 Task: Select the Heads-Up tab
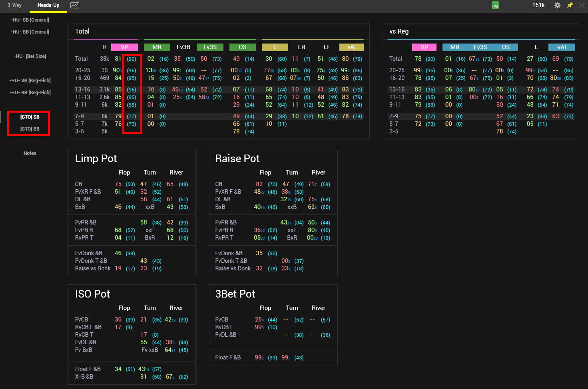[x=48, y=5]
